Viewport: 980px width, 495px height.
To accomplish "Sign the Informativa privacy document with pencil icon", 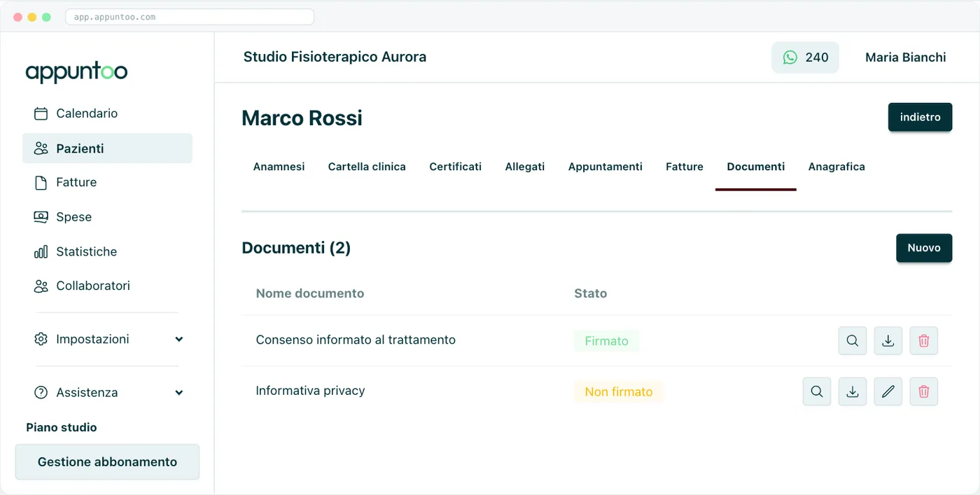I will click(x=888, y=391).
